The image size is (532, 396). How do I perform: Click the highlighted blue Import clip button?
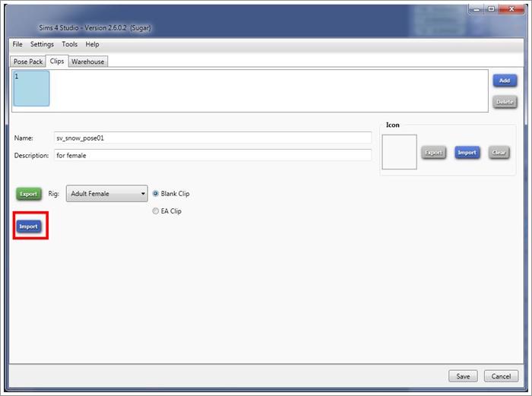[28, 227]
